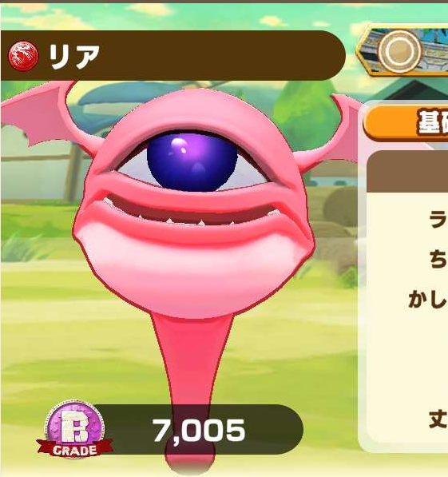Viewport: 448px width, 477px height.
Task: Poke the monster's purple eyeball
Action: [192, 161]
